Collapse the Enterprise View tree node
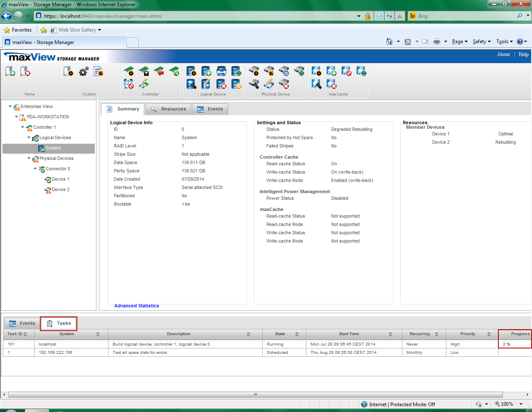The width and height of the screenshot is (532, 412). tap(10, 106)
